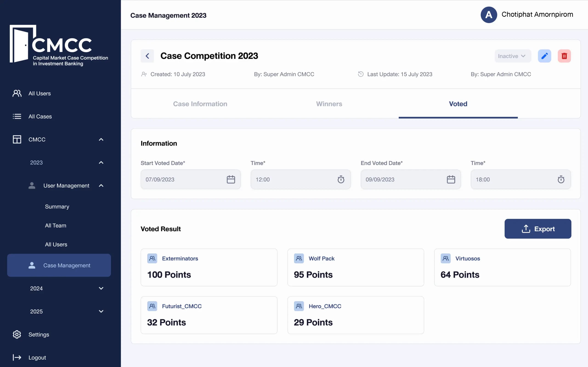The width and height of the screenshot is (588, 367).
Task: Open calendar icon for Start Voted Date
Action: pos(231,179)
